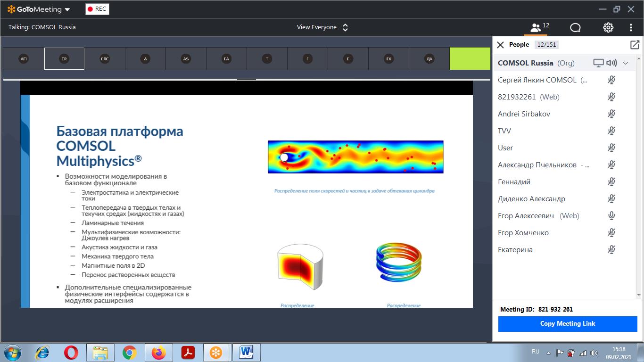Click the REC recording indicator
The height and width of the screenshot is (362, 644).
coord(97,9)
